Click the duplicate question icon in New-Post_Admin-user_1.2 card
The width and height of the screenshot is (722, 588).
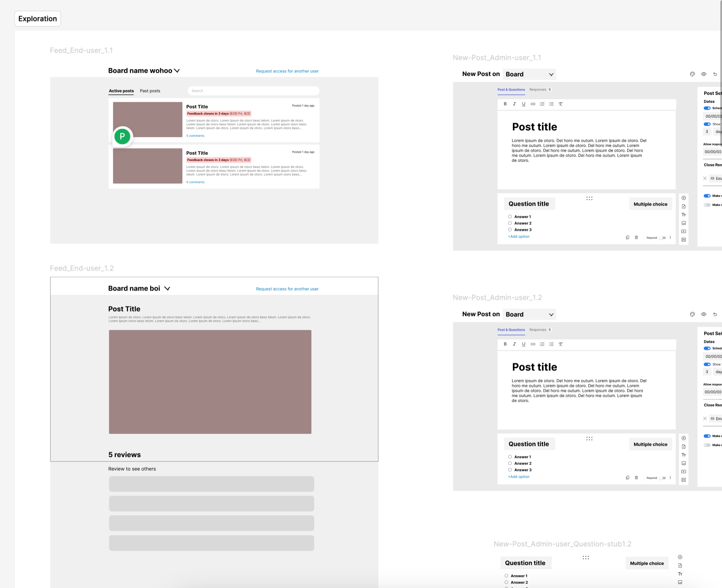pyautogui.click(x=628, y=478)
